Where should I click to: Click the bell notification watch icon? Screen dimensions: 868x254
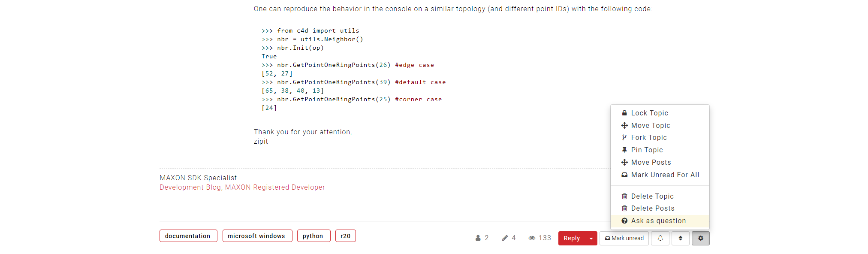[x=660, y=238]
